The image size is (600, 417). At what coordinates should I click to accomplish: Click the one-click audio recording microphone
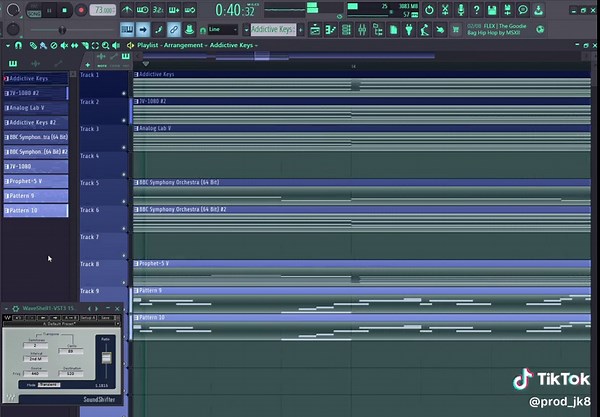461,10
